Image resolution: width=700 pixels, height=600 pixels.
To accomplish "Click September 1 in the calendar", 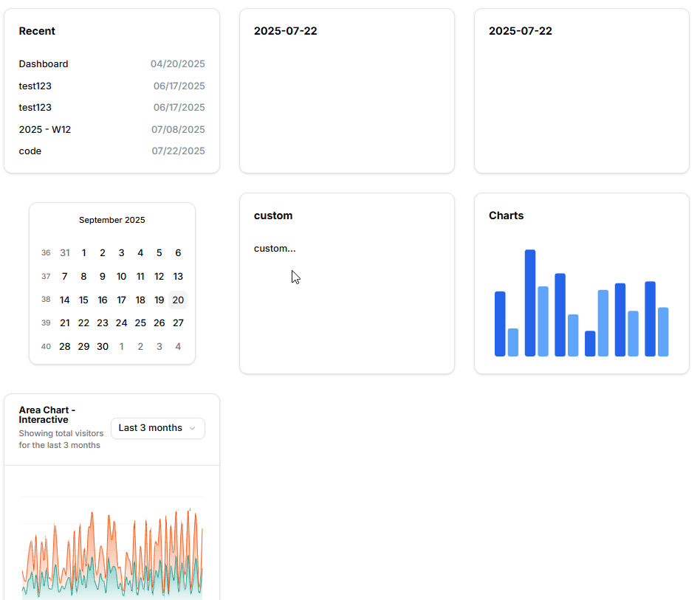I will [83, 252].
